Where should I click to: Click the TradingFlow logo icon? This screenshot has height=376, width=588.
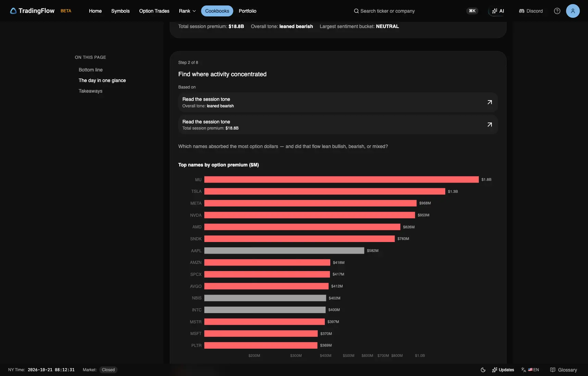coord(13,11)
